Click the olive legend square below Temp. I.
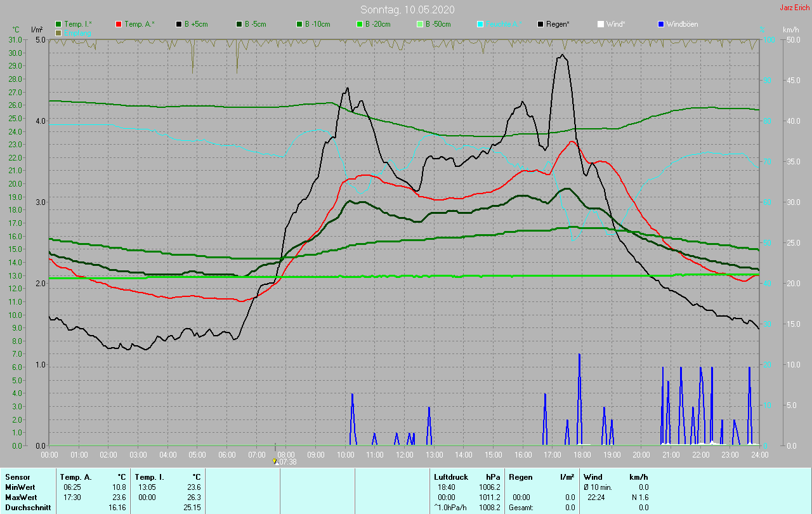 (59, 32)
